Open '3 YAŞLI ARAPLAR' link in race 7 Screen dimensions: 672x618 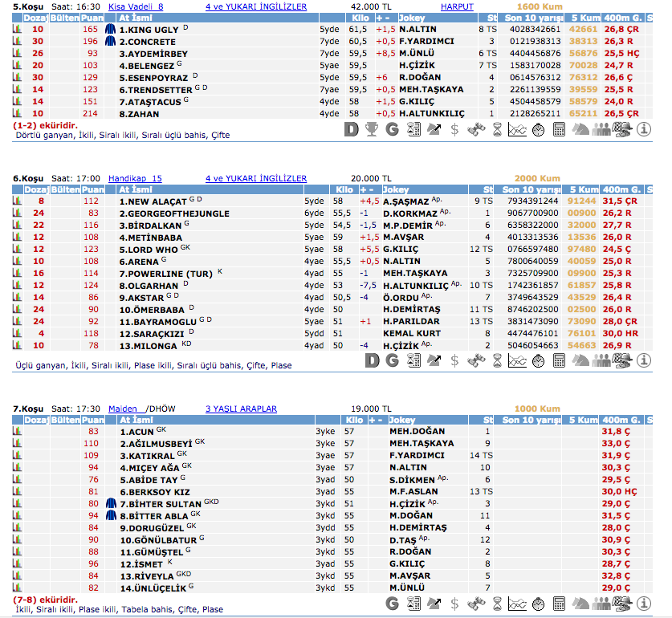coord(241,409)
